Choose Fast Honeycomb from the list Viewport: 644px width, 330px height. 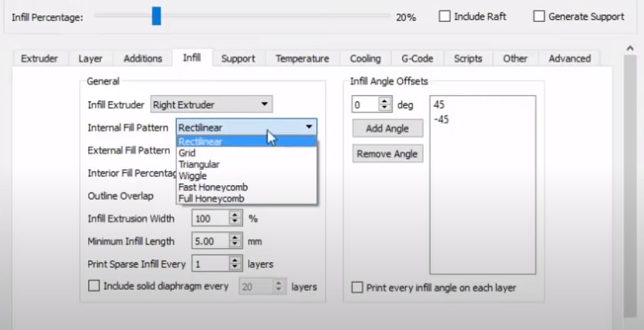coord(213,187)
